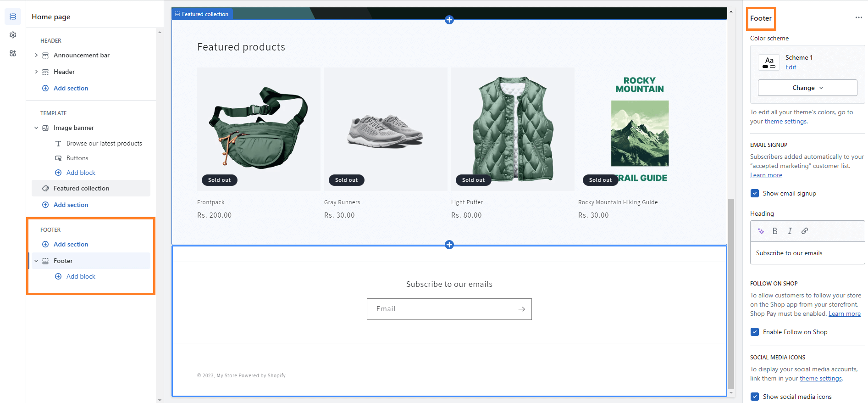Click the Bold formatting icon in Heading editor
The image size is (868, 403).
pos(775,231)
